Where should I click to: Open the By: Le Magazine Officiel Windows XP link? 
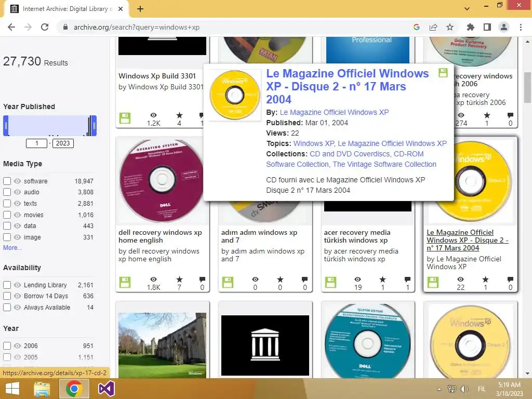point(334,112)
